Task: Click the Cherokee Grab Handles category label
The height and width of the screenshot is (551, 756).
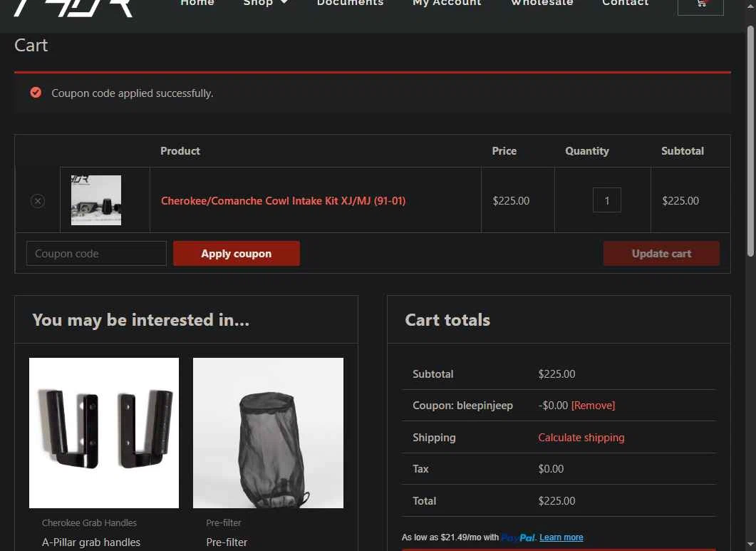Action: point(89,522)
